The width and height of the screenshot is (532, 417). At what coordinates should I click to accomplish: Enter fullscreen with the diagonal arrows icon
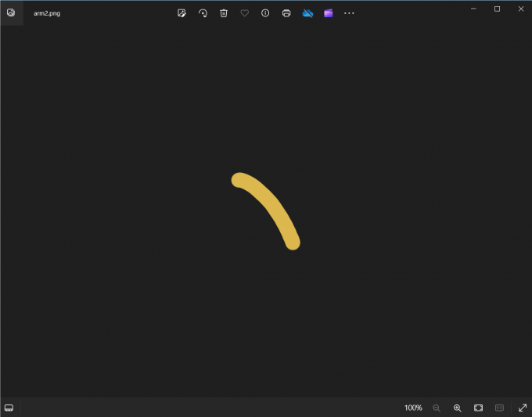click(x=523, y=408)
